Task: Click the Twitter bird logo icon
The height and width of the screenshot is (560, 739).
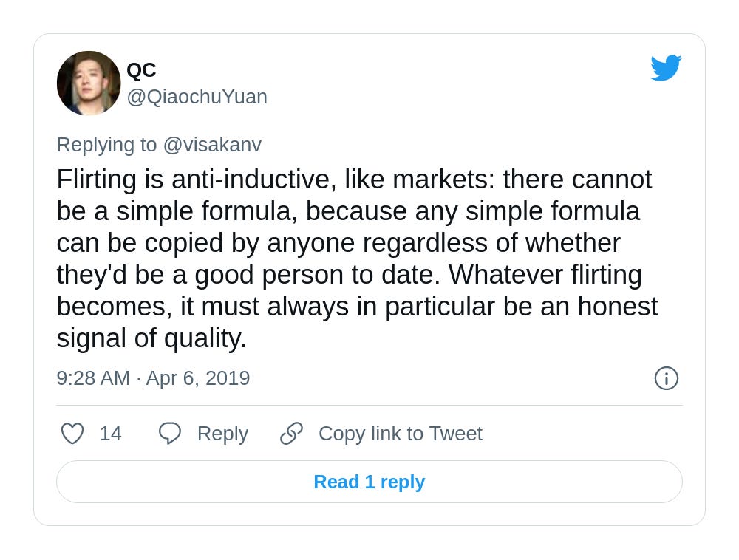Action: [x=666, y=68]
